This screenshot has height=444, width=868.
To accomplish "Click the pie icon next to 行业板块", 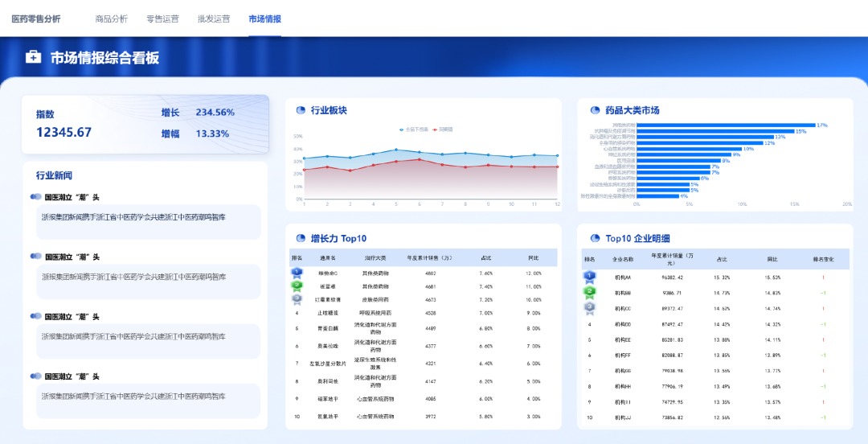I will pyautogui.click(x=301, y=110).
